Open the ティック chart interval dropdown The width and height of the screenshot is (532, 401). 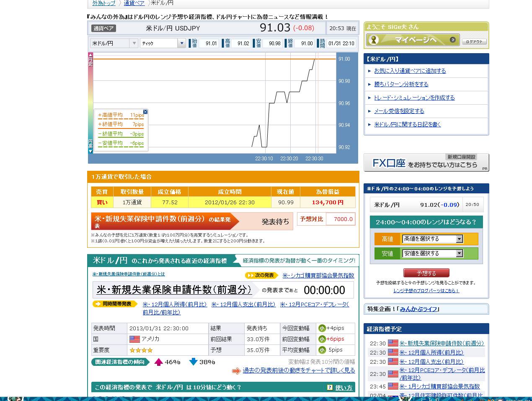tap(163, 43)
